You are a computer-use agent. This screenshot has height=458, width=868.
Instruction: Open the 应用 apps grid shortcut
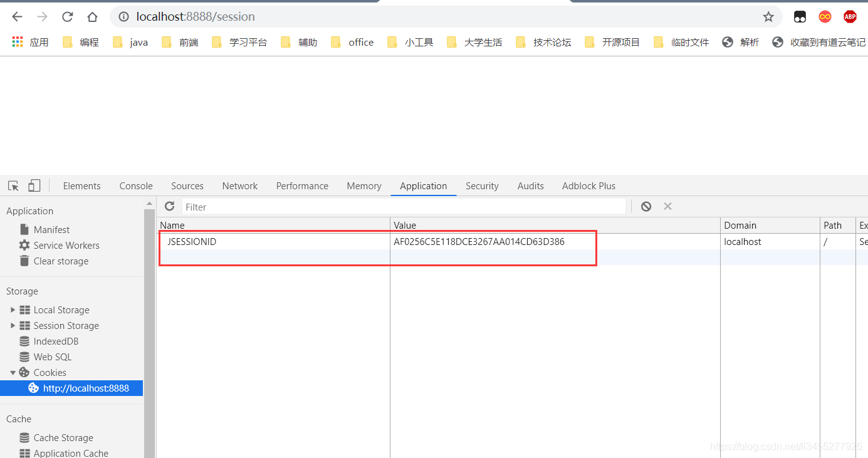point(30,42)
